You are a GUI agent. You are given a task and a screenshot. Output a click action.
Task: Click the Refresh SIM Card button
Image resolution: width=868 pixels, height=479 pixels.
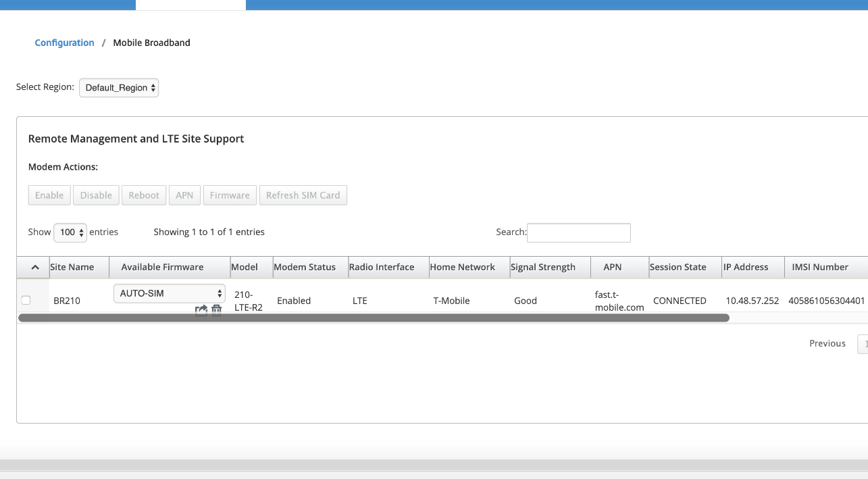[303, 195]
